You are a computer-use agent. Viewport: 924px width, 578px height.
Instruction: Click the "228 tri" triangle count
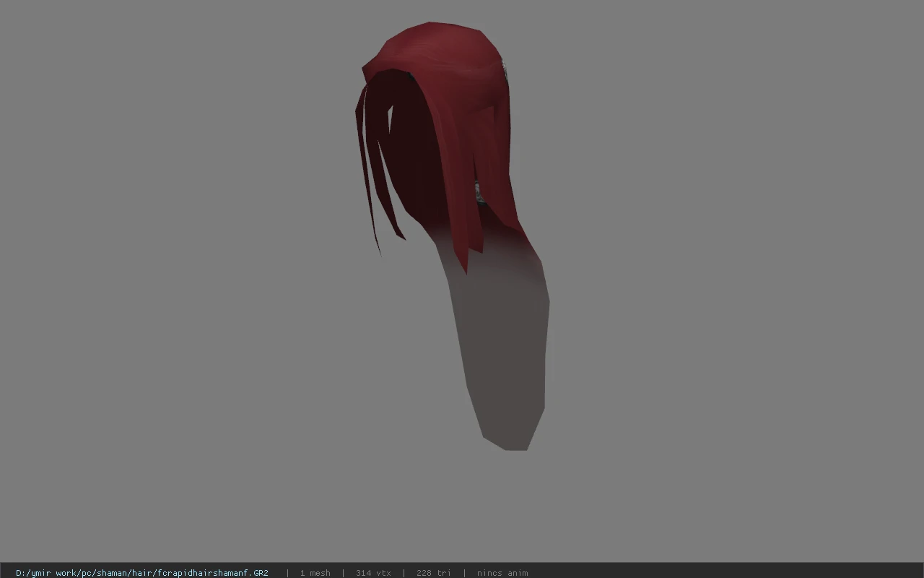point(434,573)
